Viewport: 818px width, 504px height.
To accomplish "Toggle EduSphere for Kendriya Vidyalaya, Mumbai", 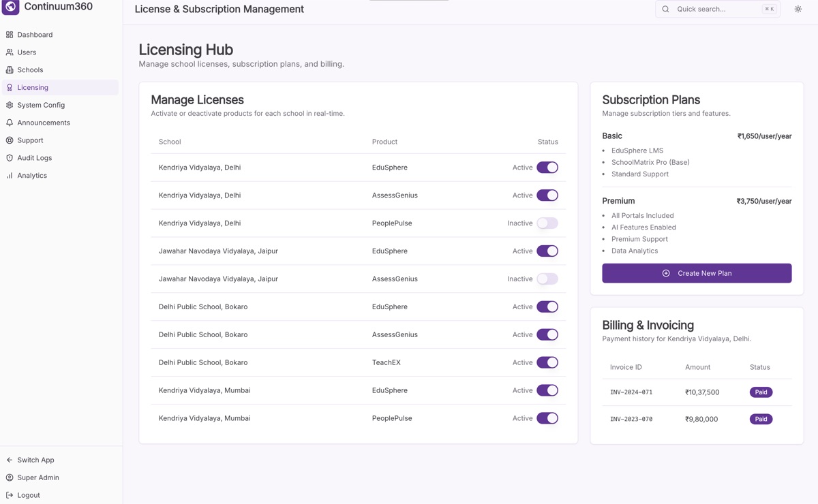I will coord(547,391).
